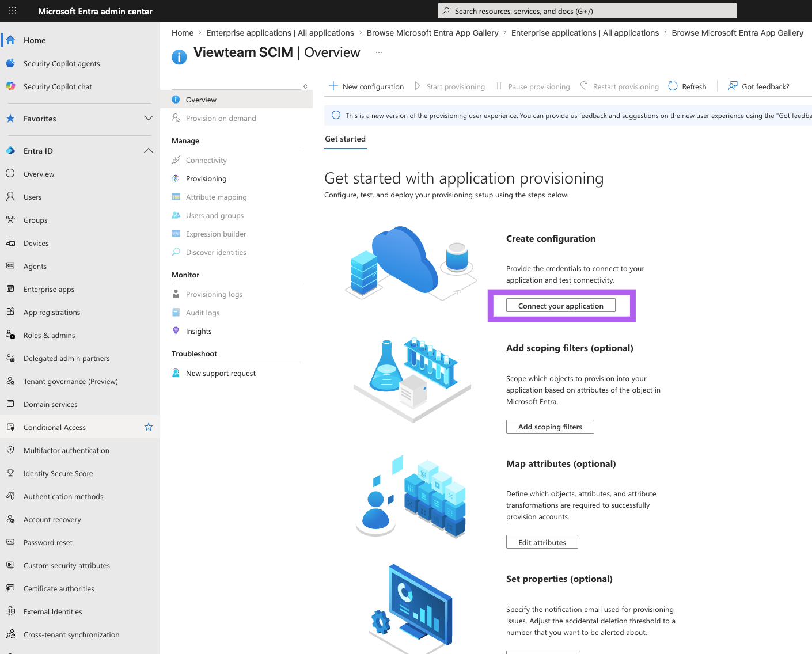
Task: Open the Identity Secure Score trophy icon
Action: [x=10, y=473]
